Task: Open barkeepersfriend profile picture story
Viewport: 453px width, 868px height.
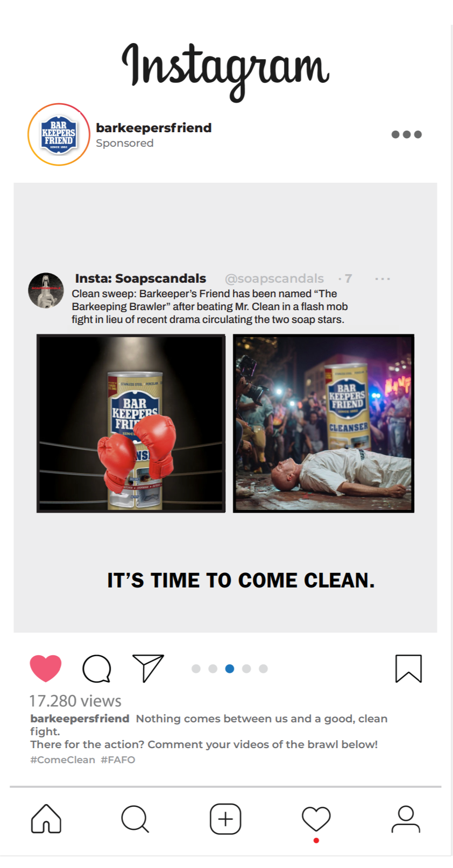Action: pyautogui.click(x=59, y=134)
